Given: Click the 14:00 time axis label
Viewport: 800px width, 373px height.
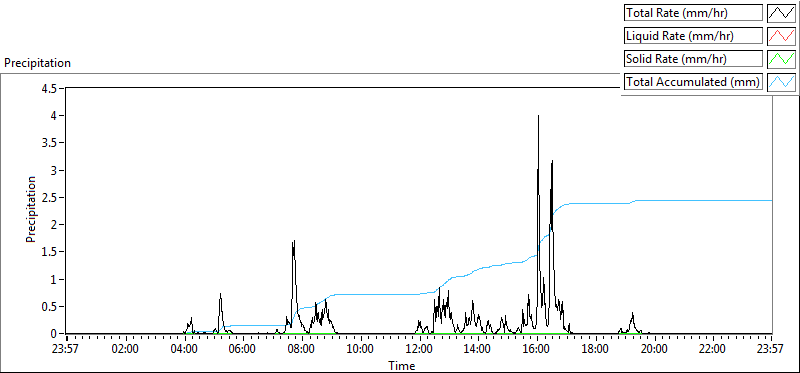Looking at the screenshot, I should click(478, 350).
